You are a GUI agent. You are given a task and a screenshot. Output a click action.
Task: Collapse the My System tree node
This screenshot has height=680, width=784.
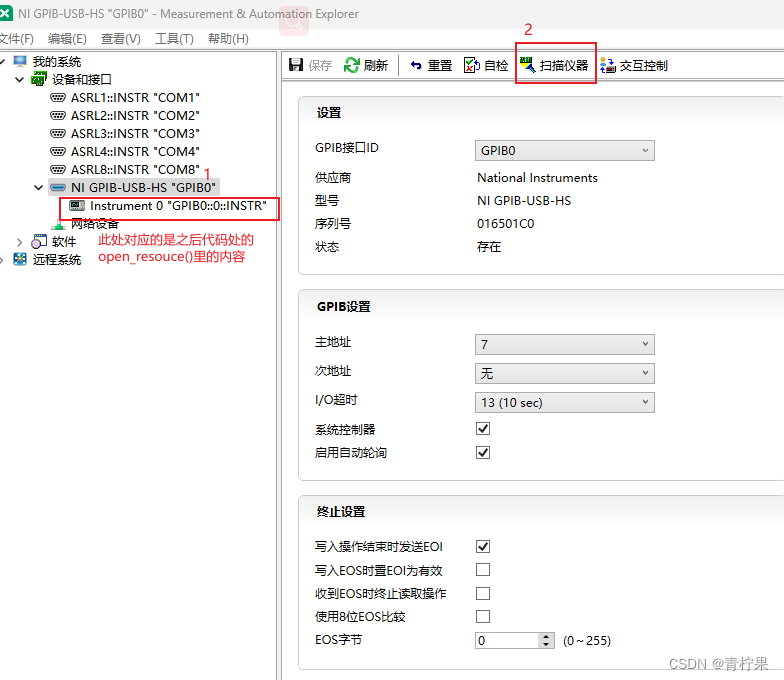(2, 62)
